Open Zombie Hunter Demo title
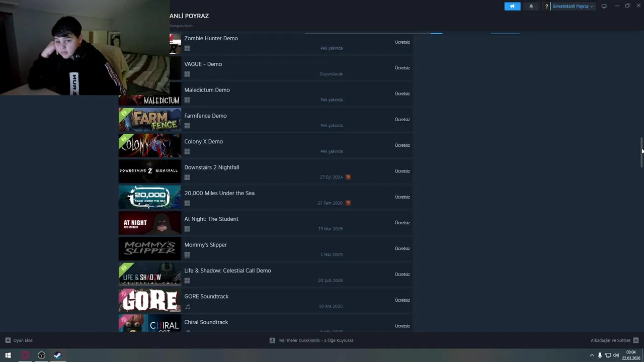Image resolution: width=644 pixels, height=362 pixels. pos(211,38)
